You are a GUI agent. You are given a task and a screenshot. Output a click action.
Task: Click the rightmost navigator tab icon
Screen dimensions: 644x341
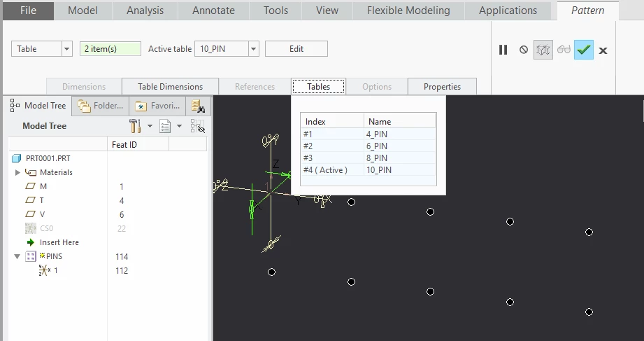(198, 106)
